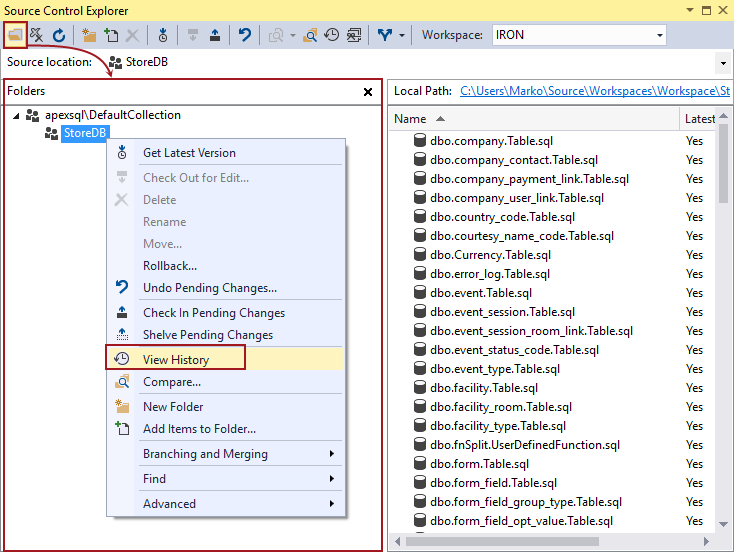Click the Add Items to Folder toolbar icon

tap(110, 35)
